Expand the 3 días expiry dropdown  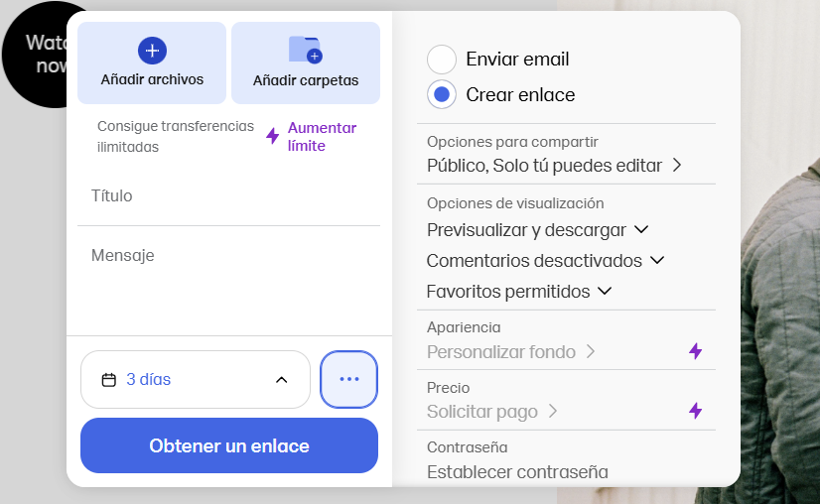point(196,379)
